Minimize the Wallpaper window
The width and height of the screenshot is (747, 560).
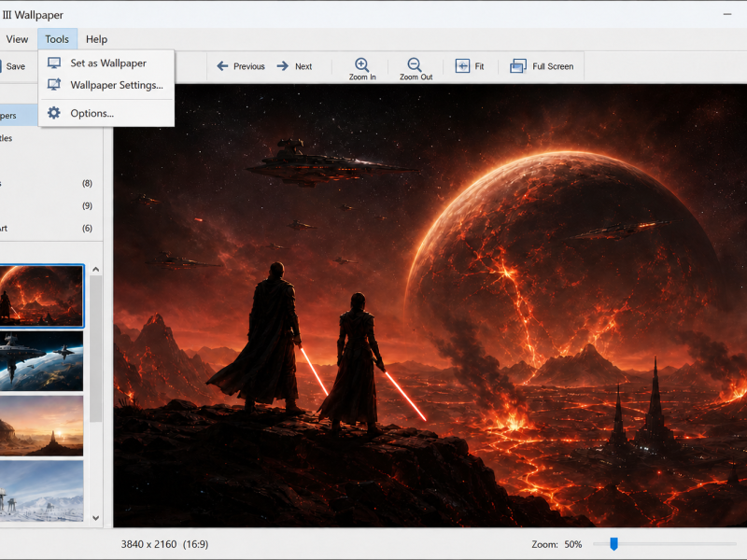point(727,14)
